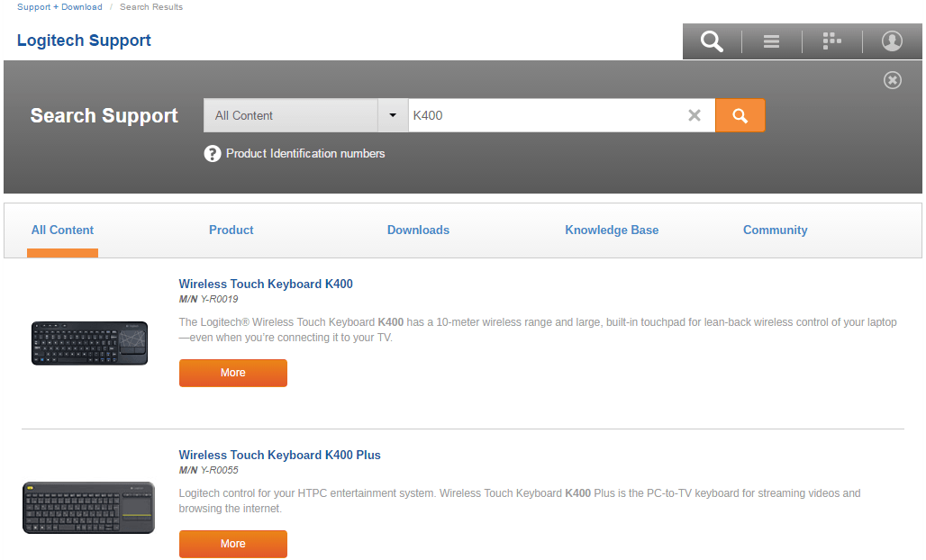Click the orange search submit button
This screenshot has width=926, height=560.
(x=740, y=115)
